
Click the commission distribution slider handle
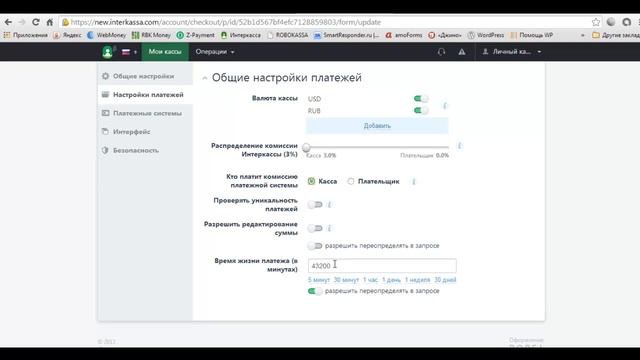click(307, 147)
